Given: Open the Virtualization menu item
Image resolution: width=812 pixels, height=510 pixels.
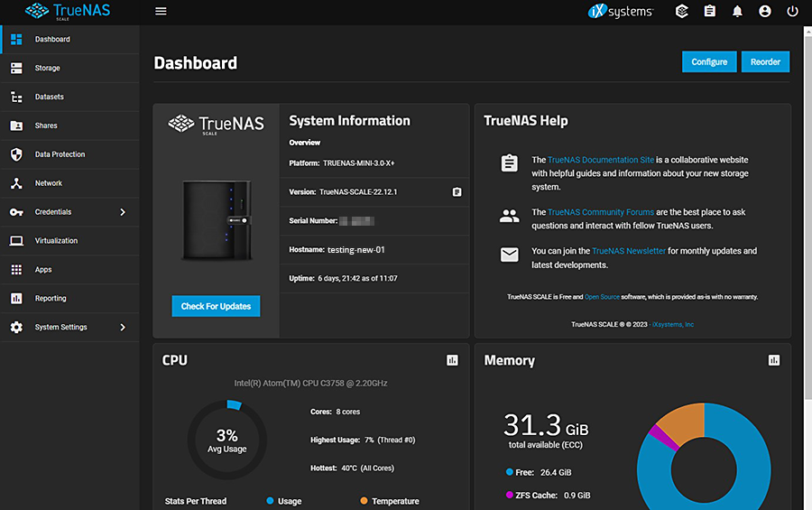Looking at the screenshot, I should point(69,241).
